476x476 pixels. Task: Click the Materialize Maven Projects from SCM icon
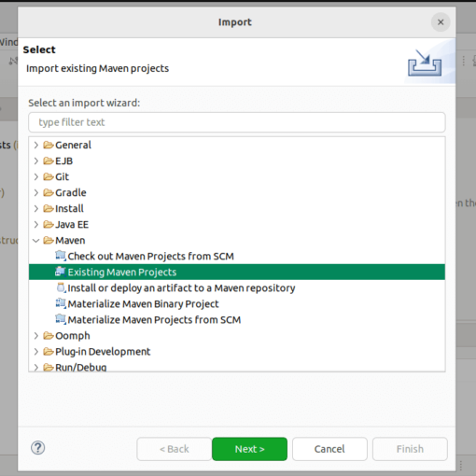coord(61,319)
